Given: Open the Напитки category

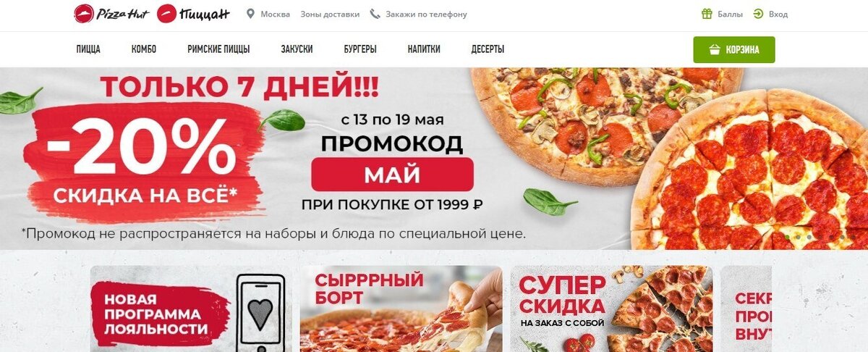Looking at the screenshot, I should click(x=424, y=50).
